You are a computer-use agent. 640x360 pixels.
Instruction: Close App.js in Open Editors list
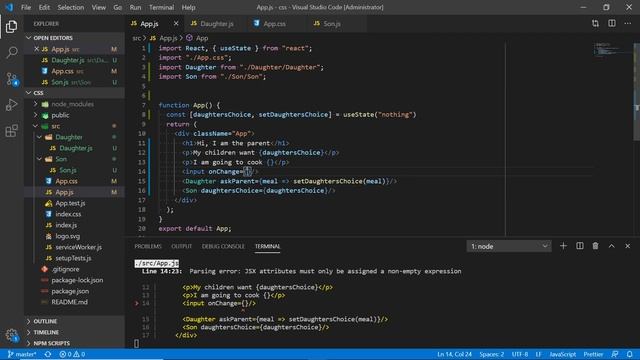coord(36,49)
